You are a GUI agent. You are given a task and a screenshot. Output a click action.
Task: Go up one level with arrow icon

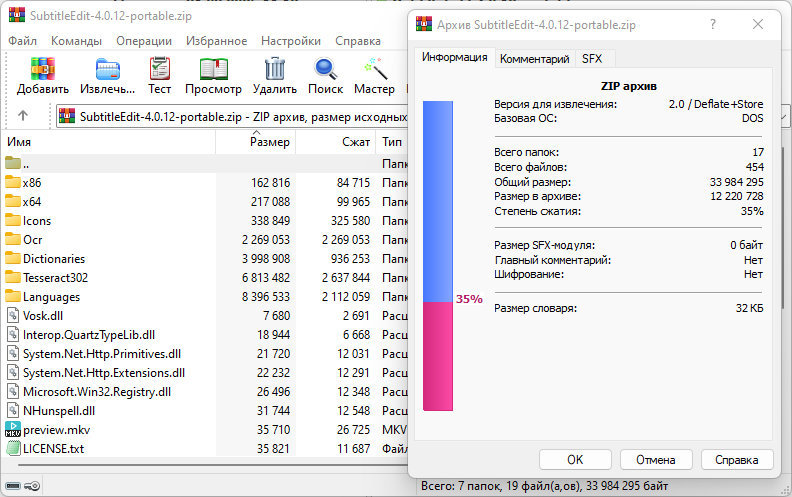[23, 116]
